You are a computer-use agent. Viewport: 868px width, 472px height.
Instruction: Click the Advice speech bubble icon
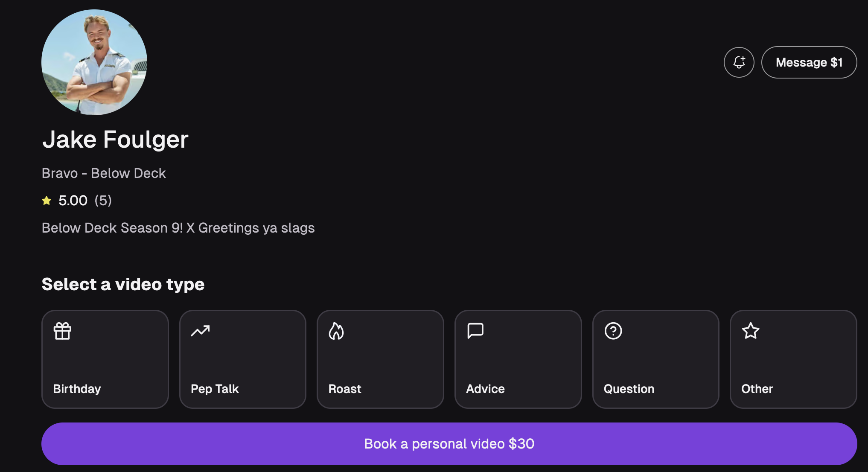pos(475,331)
